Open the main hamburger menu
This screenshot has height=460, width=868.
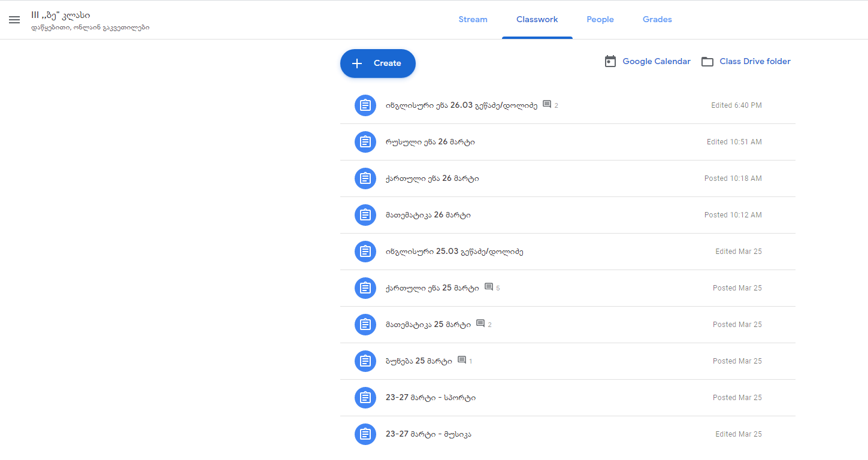[x=14, y=20]
